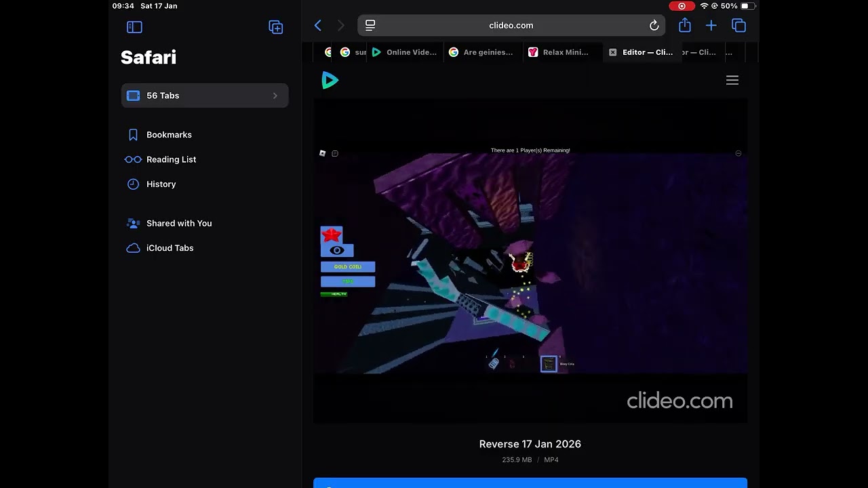The width and height of the screenshot is (868, 488).
Task: Open the page menu icon in the address bar
Action: 370,25
